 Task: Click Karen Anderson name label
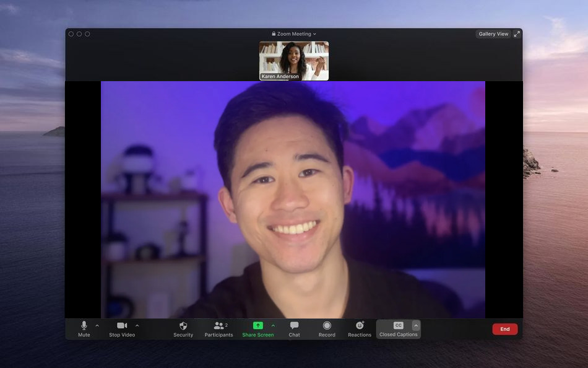pos(280,76)
